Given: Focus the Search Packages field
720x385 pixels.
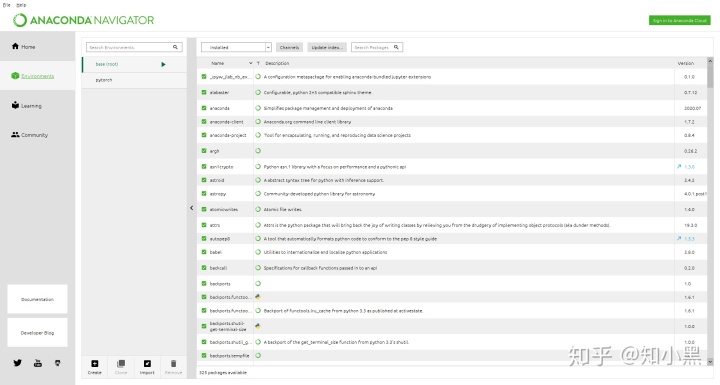Looking at the screenshot, I should [x=377, y=47].
